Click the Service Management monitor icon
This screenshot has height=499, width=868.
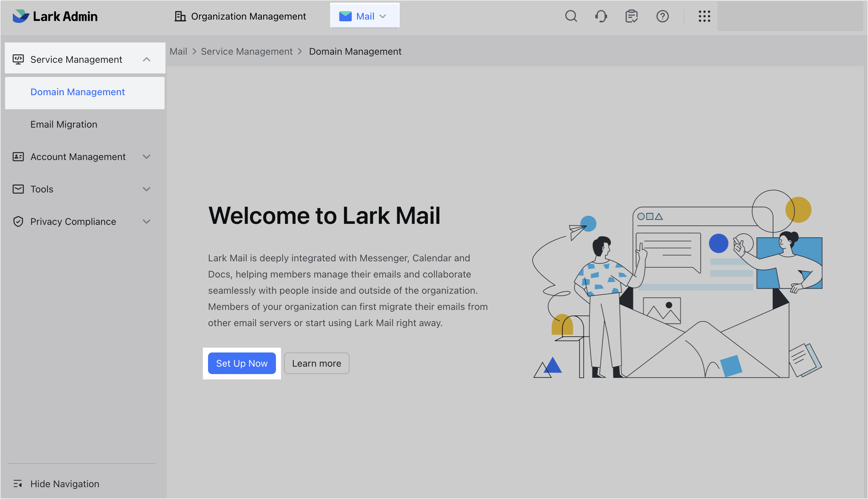click(18, 59)
